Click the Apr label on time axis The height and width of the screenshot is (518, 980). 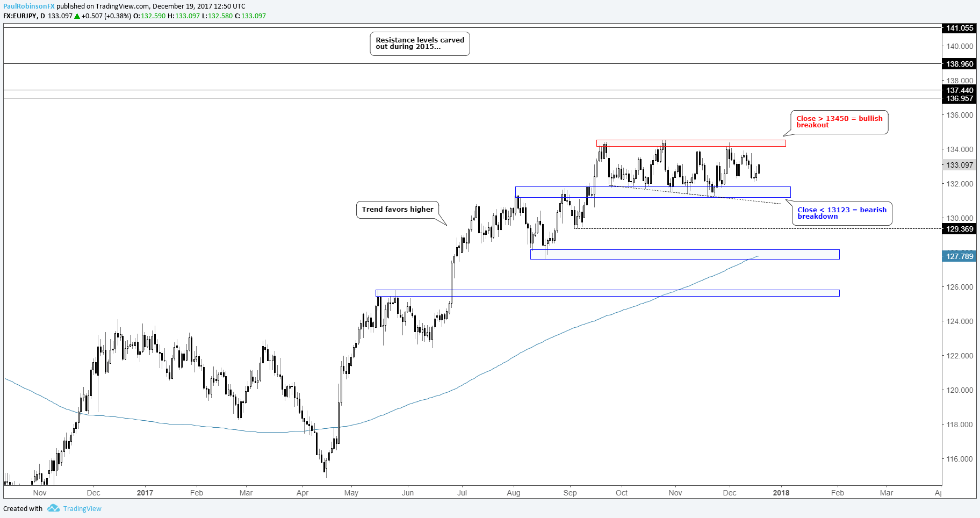point(302,493)
